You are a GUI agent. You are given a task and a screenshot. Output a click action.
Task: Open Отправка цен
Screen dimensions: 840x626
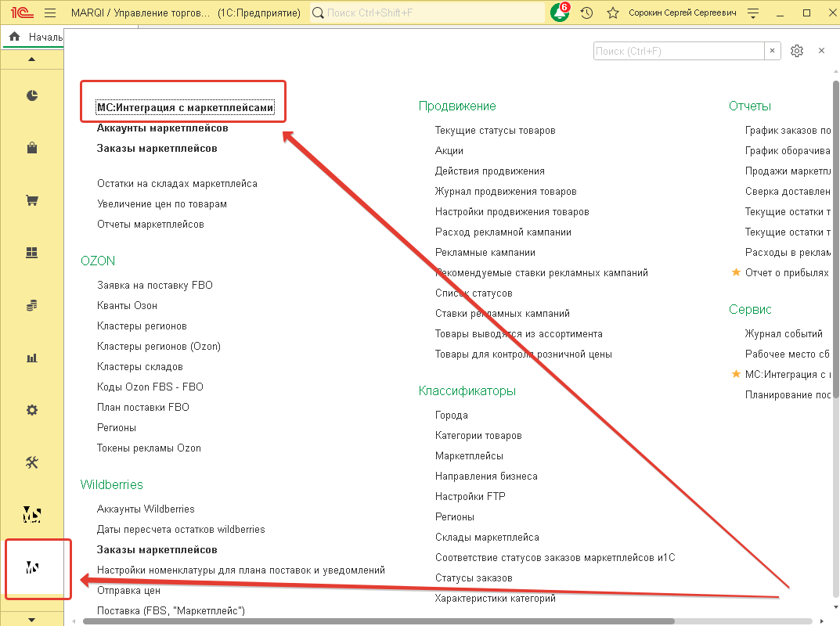pos(128,591)
